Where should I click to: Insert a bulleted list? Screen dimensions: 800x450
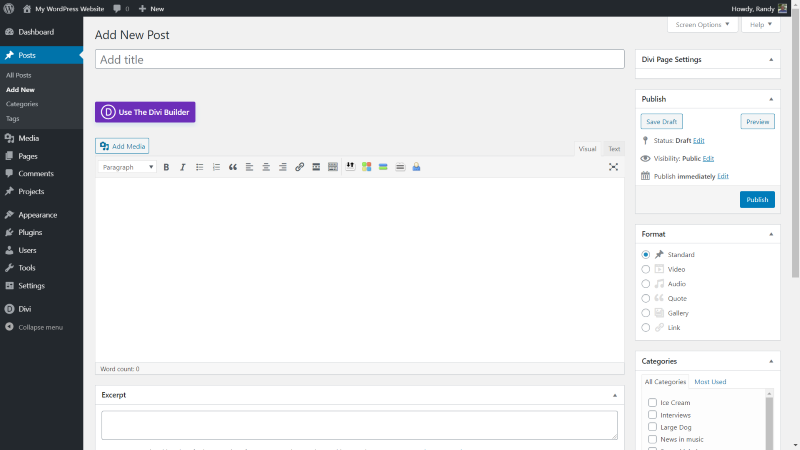(x=199, y=167)
